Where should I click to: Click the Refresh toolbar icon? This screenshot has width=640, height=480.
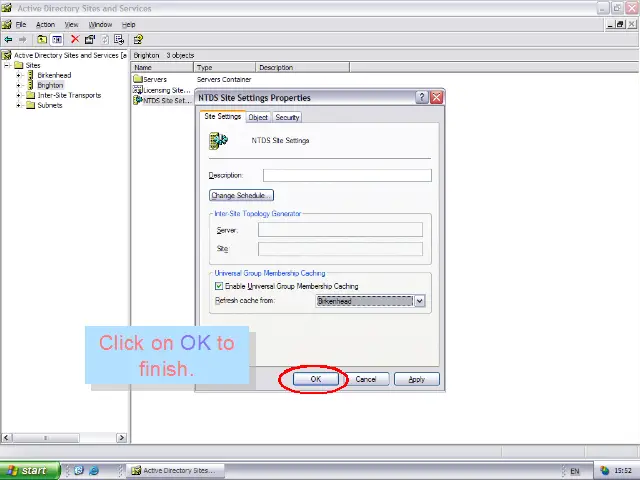[105, 40]
